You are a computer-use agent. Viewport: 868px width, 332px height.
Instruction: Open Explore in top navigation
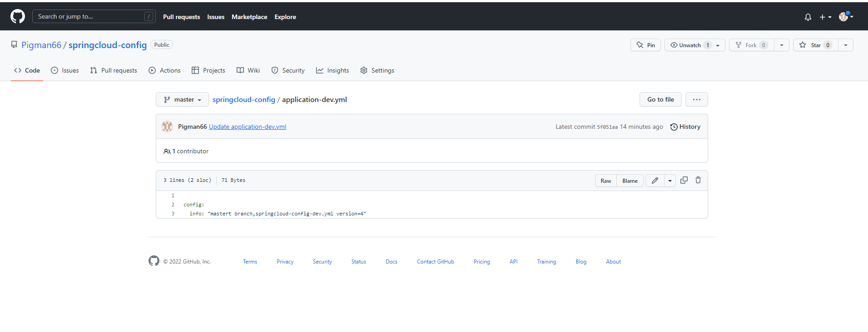[285, 17]
